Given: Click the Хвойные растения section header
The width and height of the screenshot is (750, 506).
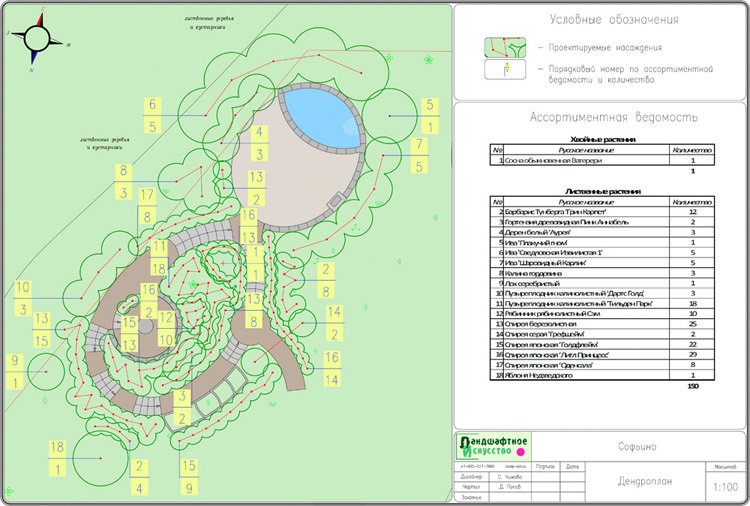Looking at the screenshot, I should 600,139.
